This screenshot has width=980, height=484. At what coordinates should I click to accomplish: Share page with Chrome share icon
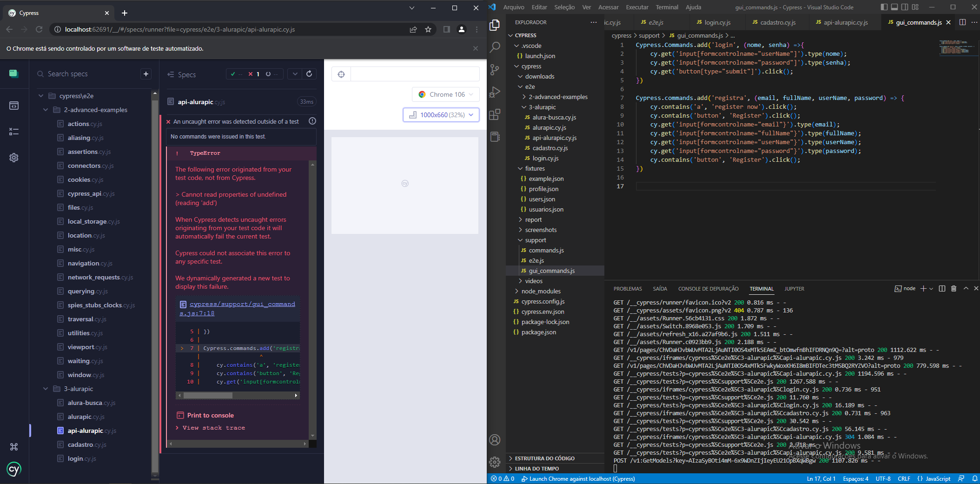pyautogui.click(x=413, y=29)
